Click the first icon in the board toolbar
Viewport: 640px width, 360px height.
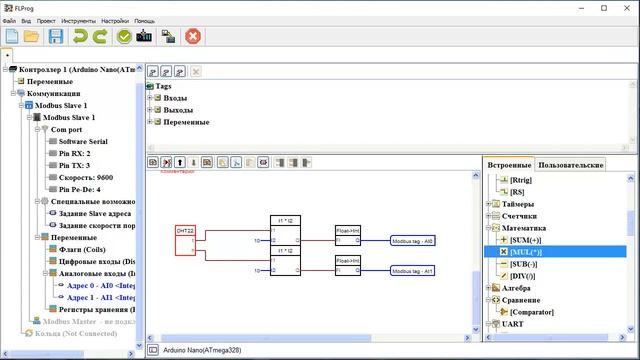pyautogui.click(x=153, y=162)
